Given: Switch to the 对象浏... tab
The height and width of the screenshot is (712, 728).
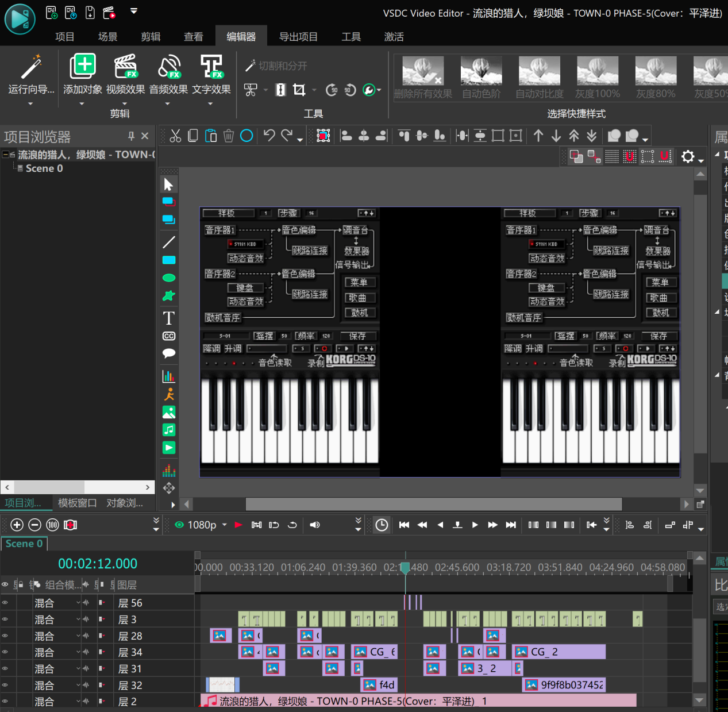Looking at the screenshot, I should tap(125, 503).
